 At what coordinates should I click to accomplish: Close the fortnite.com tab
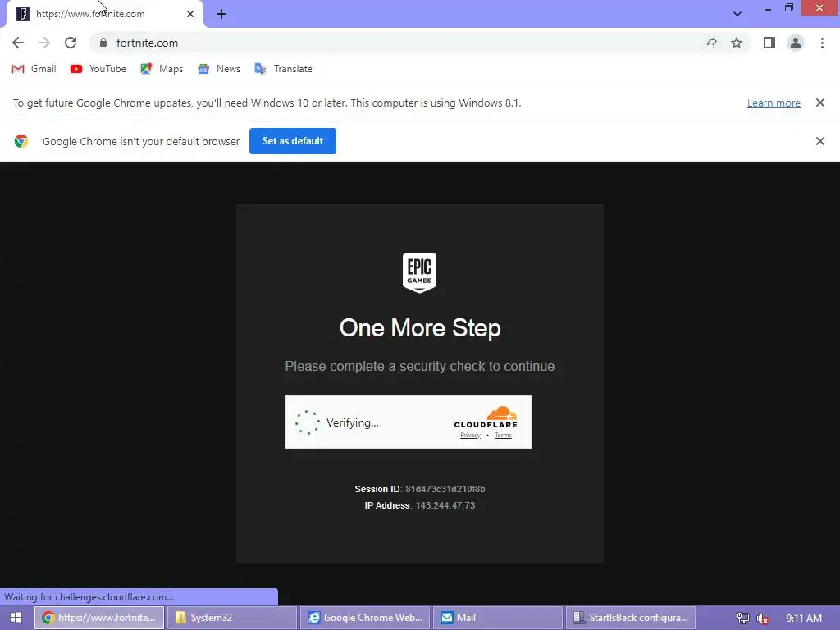click(x=190, y=14)
